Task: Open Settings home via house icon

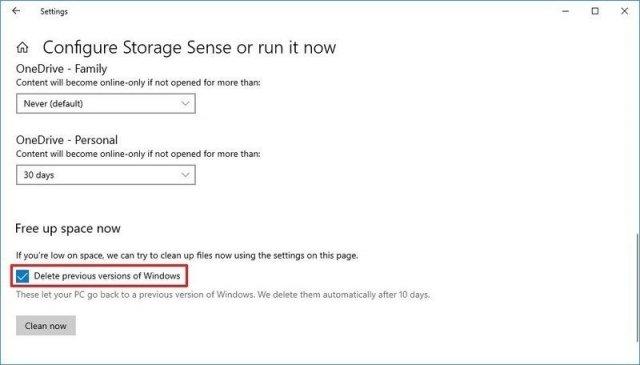Action: pyautogui.click(x=22, y=48)
